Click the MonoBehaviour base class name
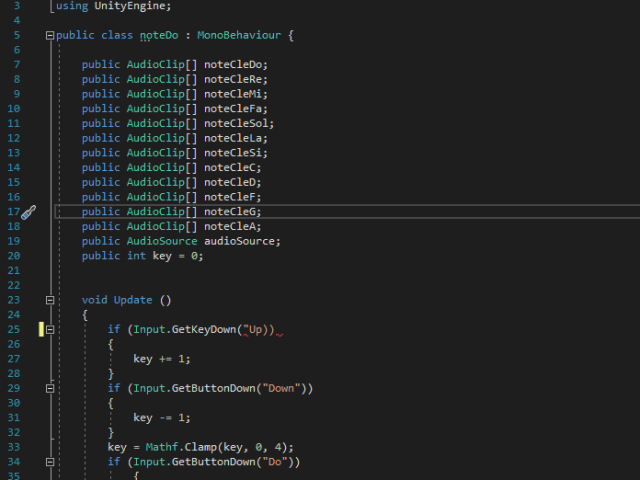The width and height of the screenshot is (640, 480). click(x=240, y=36)
